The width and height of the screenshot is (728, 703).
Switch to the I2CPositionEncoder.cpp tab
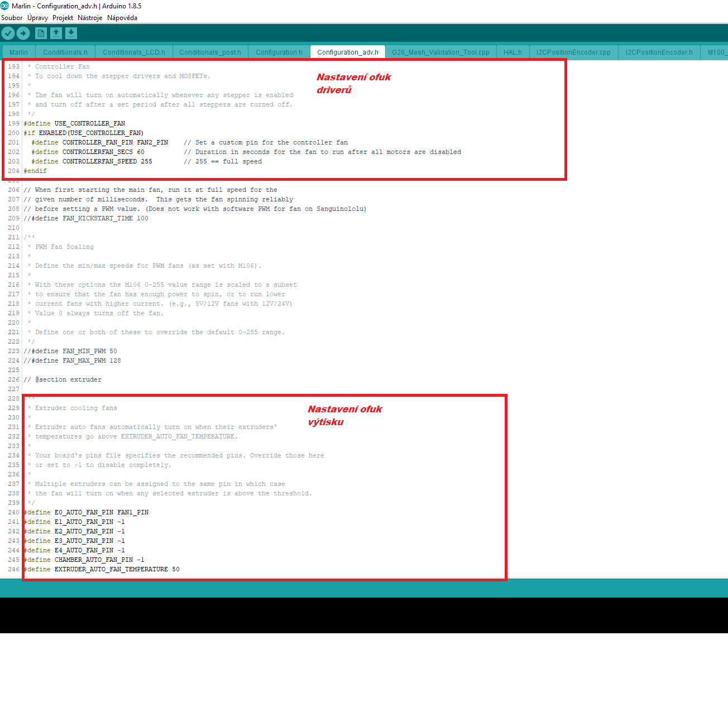pos(573,52)
